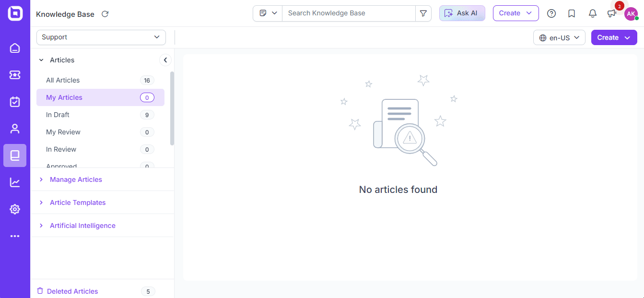Open the en-US language dropdown

pyautogui.click(x=559, y=37)
